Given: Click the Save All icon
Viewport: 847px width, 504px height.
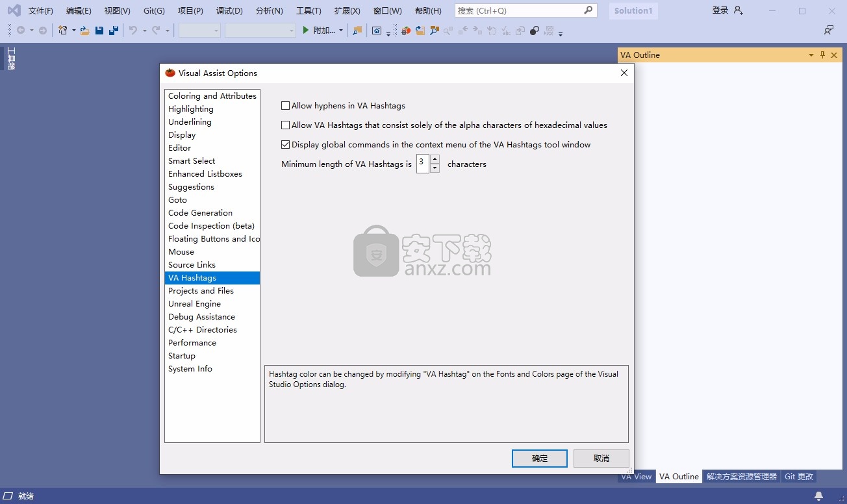Looking at the screenshot, I should pos(114,30).
